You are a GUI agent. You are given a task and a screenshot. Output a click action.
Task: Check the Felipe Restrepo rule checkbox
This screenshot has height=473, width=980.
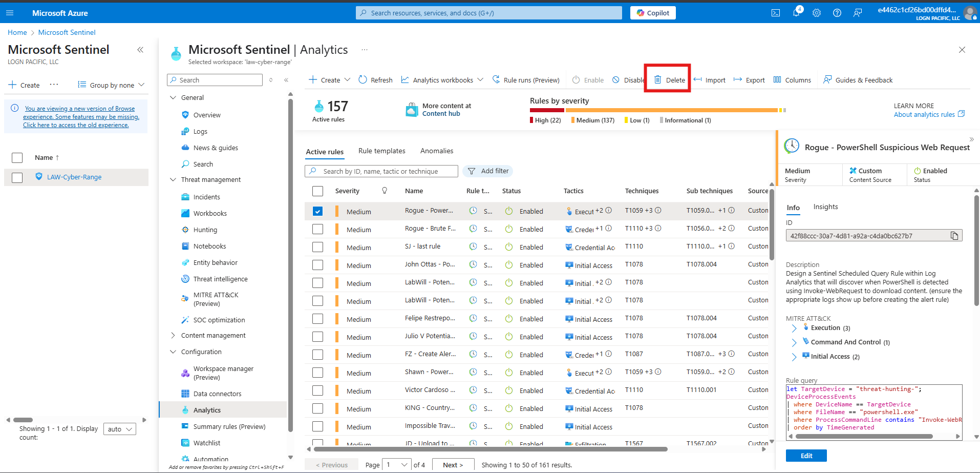(x=317, y=319)
